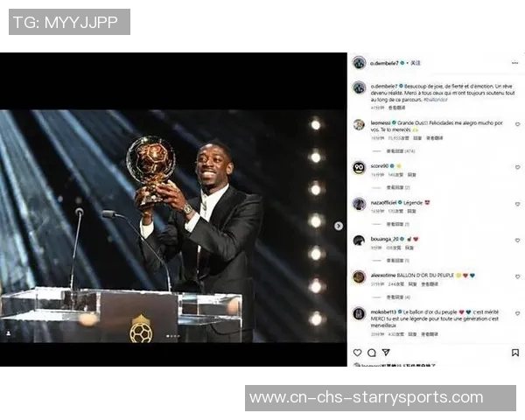This screenshot has height=420, width=525.
Task: Open leomessi's username link
Action: (x=381, y=122)
